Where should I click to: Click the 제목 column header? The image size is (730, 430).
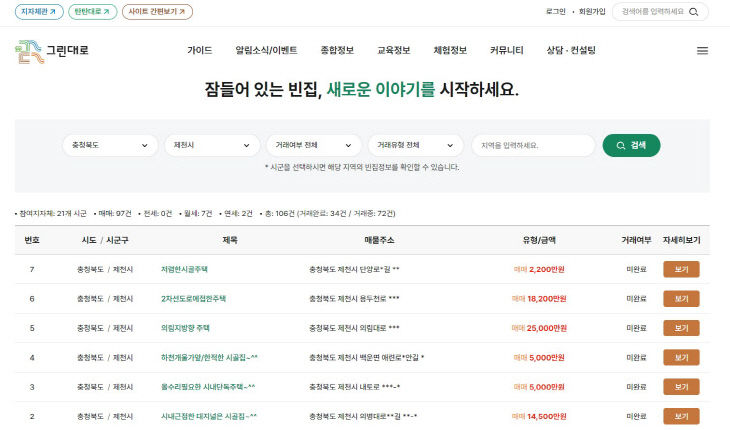click(230, 240)
